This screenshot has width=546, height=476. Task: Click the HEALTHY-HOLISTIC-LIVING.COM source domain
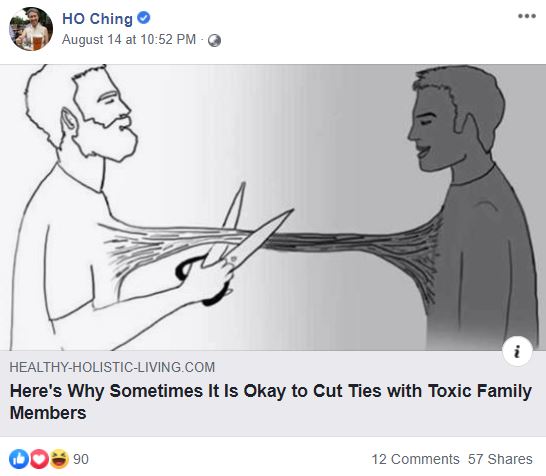point(112,367)
